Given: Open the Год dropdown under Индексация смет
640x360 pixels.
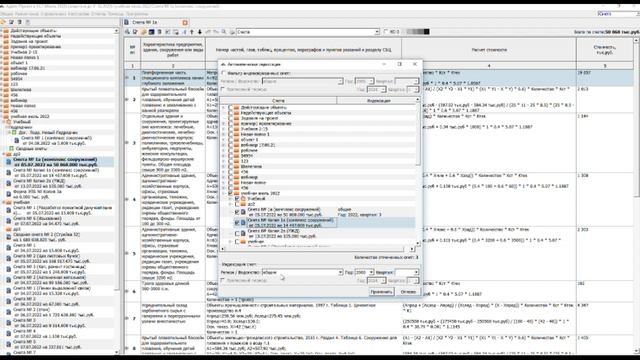Looking at the screenshot, I should pyautogui.click(x=371, y=272).
